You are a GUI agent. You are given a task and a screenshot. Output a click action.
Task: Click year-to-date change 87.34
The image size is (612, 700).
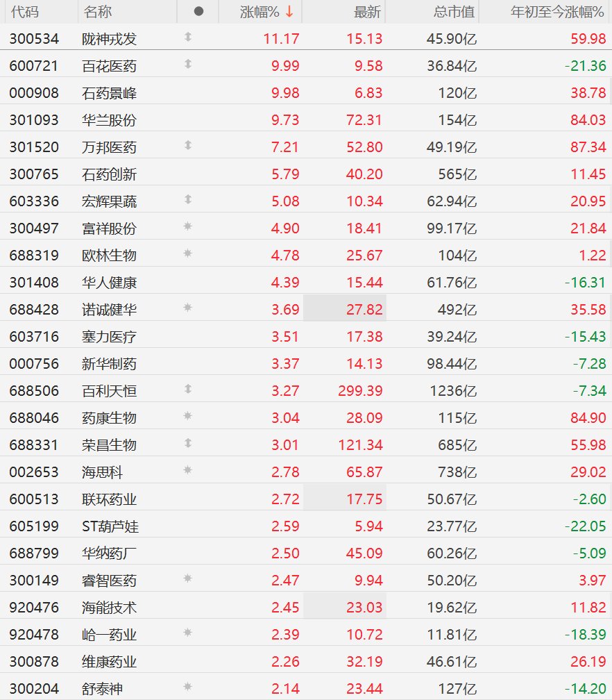tap(588, 147)
